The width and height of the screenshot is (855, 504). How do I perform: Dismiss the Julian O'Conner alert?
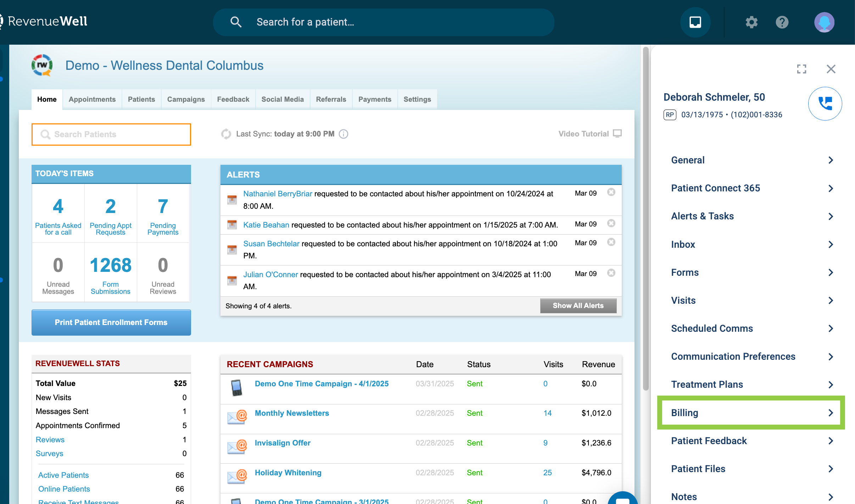coord(611,273)
